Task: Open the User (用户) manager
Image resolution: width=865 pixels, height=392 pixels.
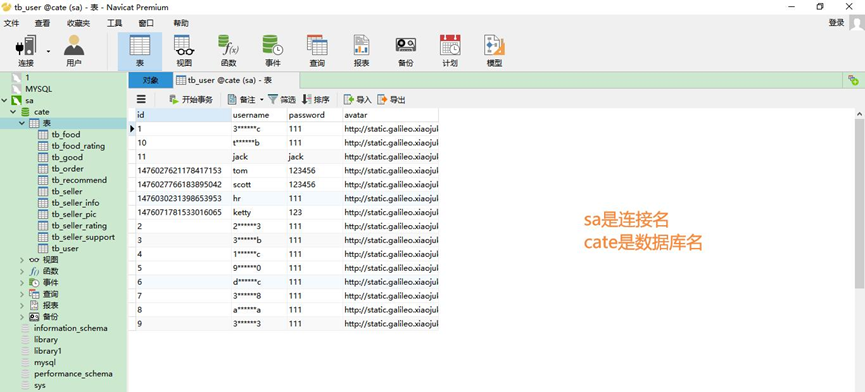Action: [73, 51]
